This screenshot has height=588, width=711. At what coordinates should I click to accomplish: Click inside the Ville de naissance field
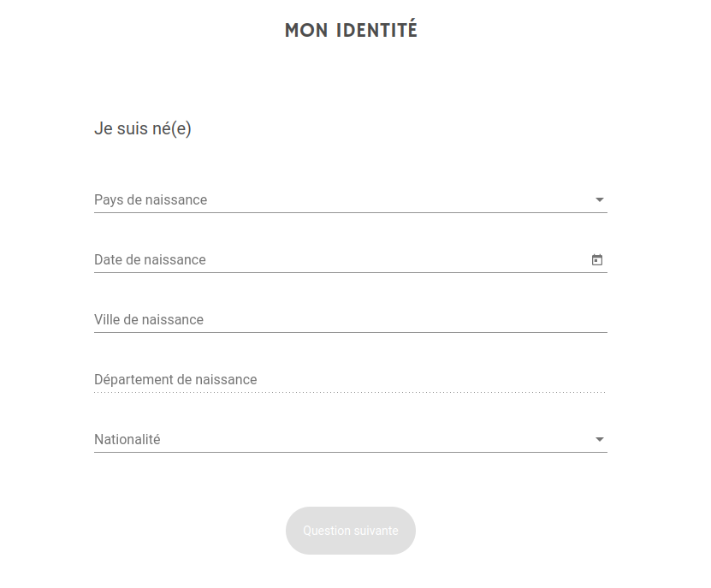pos(342,319)
